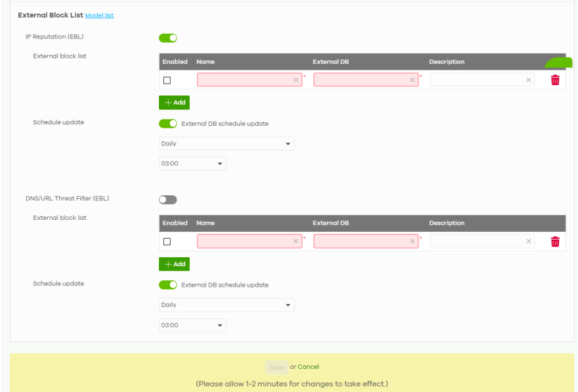The image size is (578, 392).
Task: Click the Cancel link at the bottom
Action: (308, 367)
